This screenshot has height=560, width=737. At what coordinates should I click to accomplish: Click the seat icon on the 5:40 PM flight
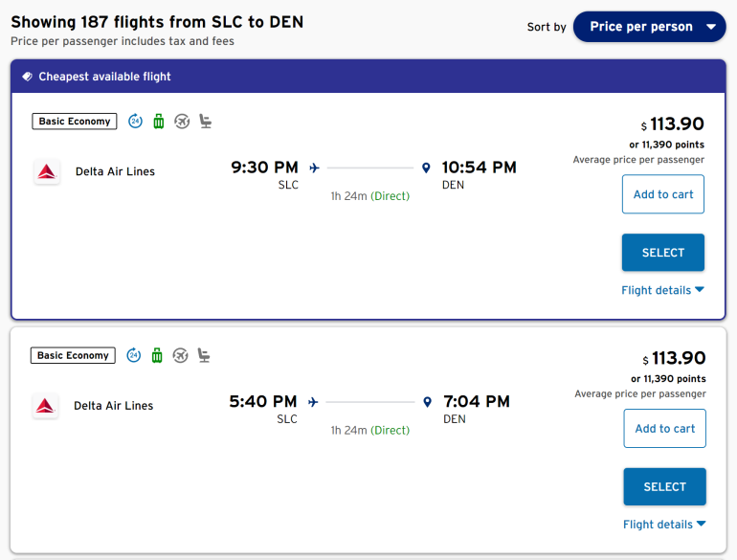click(x=204, y=355)
